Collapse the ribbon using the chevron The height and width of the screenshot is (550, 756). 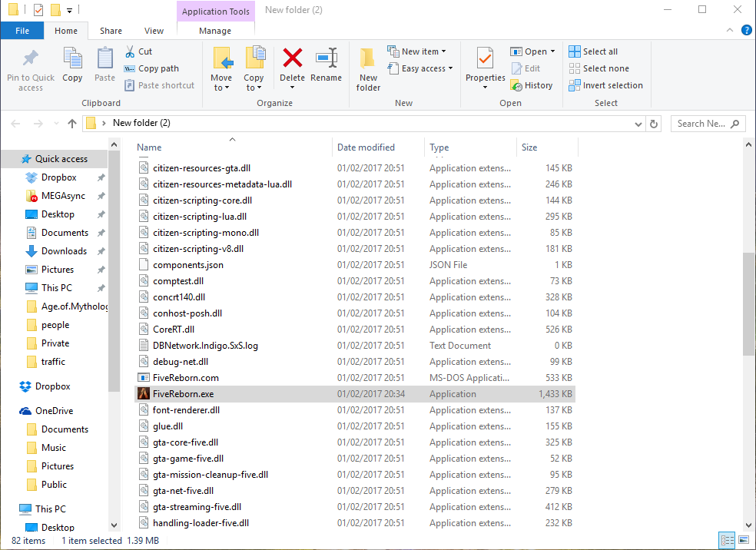coord(730,31)
